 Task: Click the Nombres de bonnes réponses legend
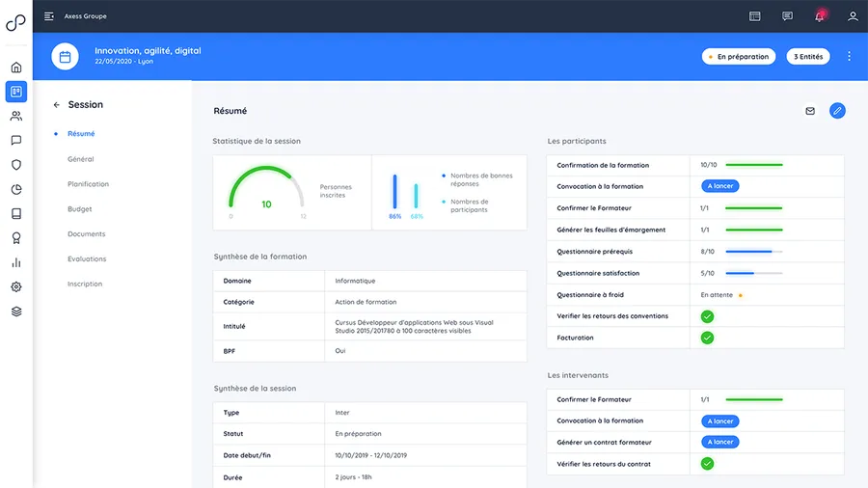481,179
